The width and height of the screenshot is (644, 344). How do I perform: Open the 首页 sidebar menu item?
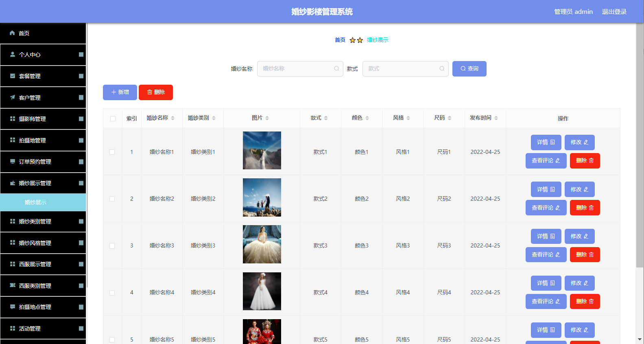tap(43, 33)
